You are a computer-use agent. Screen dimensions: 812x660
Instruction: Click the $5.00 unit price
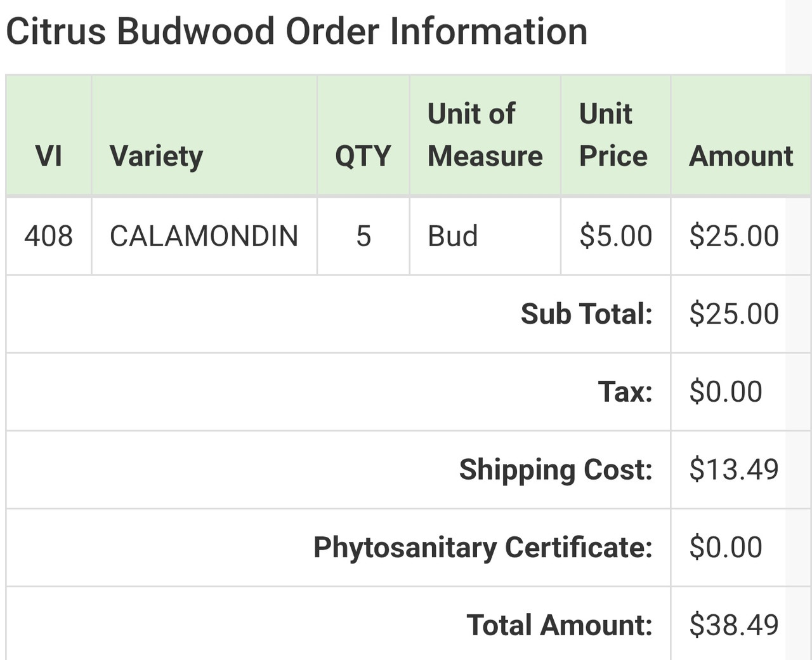615,236
